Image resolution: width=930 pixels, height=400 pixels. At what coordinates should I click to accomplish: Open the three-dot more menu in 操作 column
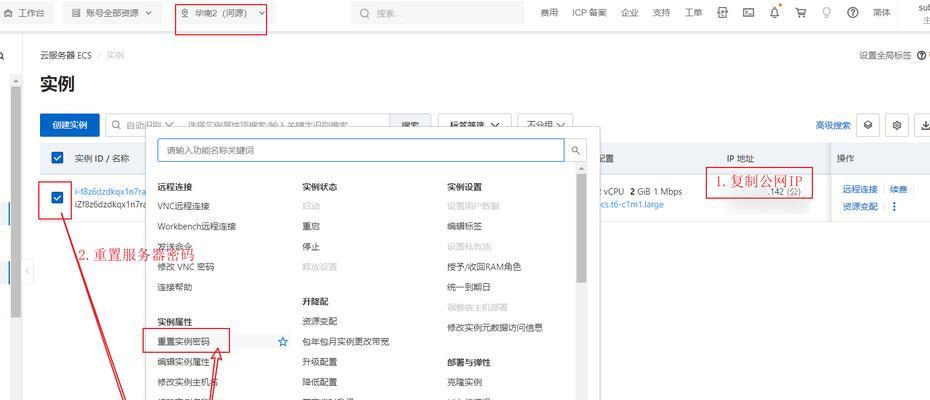pos(894,207)
